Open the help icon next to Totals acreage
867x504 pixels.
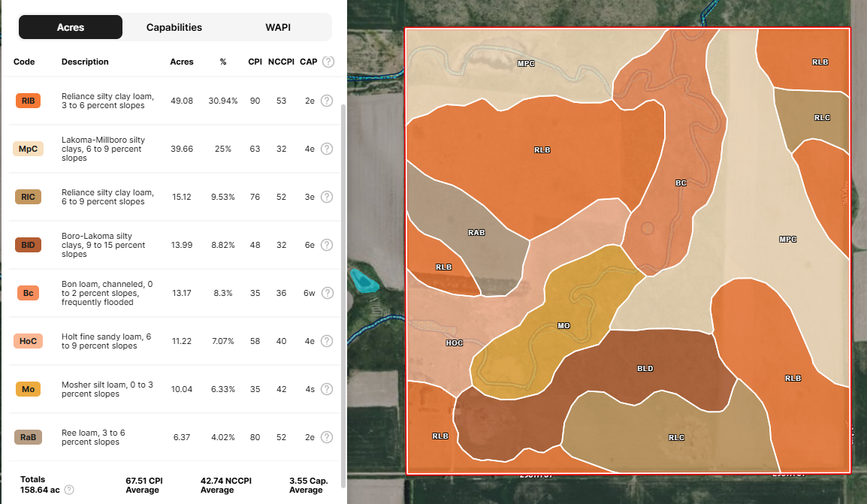tap(69, 490)
